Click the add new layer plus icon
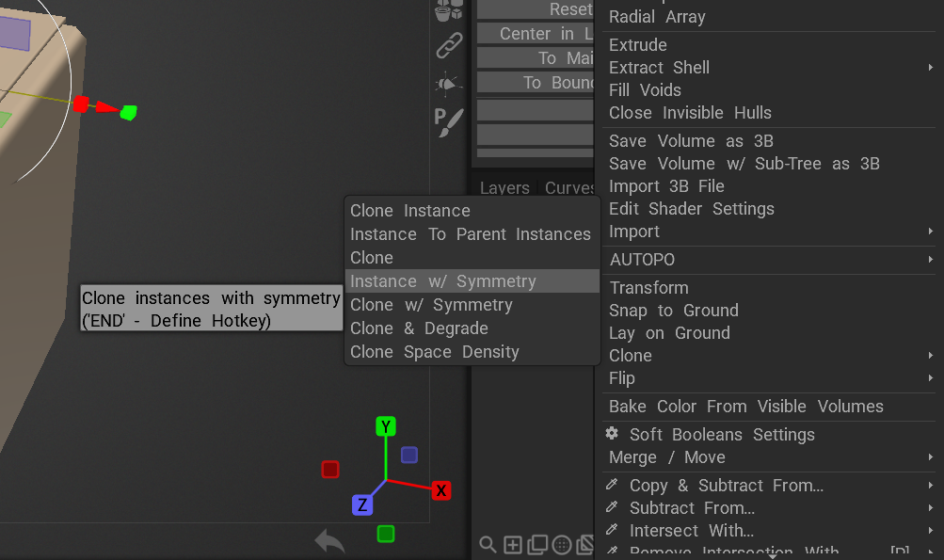The height and width of the screenshot is (560, 944). [512, 544]
